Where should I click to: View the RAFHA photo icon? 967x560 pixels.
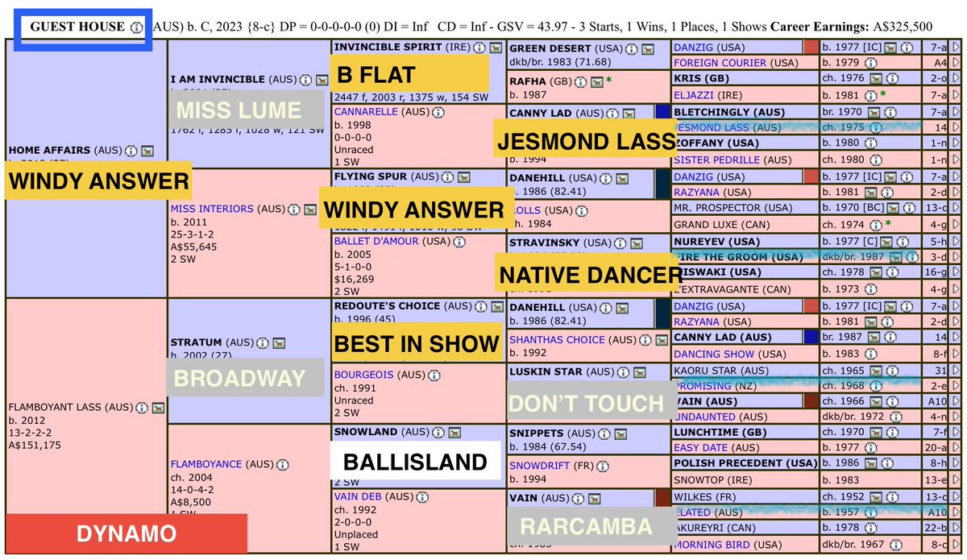click(597, 82)
